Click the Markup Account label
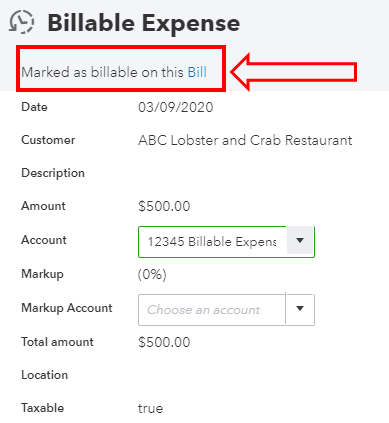 point(67,308)
